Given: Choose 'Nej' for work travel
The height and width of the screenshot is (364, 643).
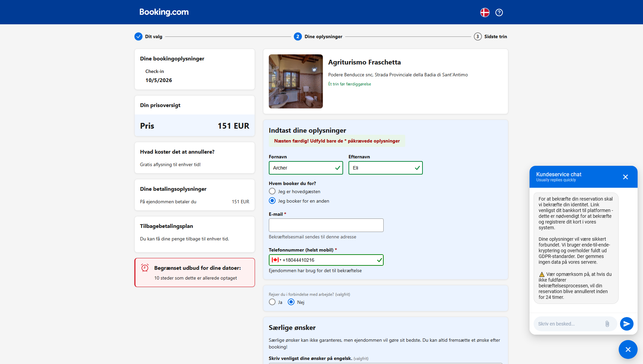Looking at the screenshot, I should [291, 302].
